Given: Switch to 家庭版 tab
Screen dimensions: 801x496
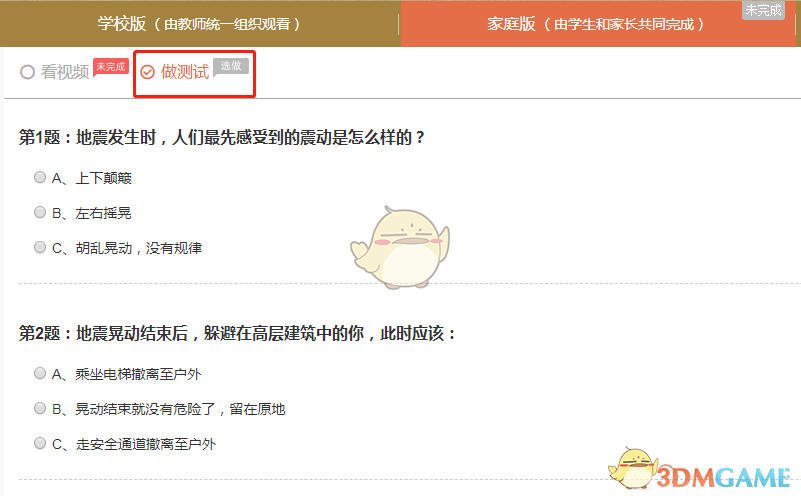Looking at the screenshot, I should 596,23.
